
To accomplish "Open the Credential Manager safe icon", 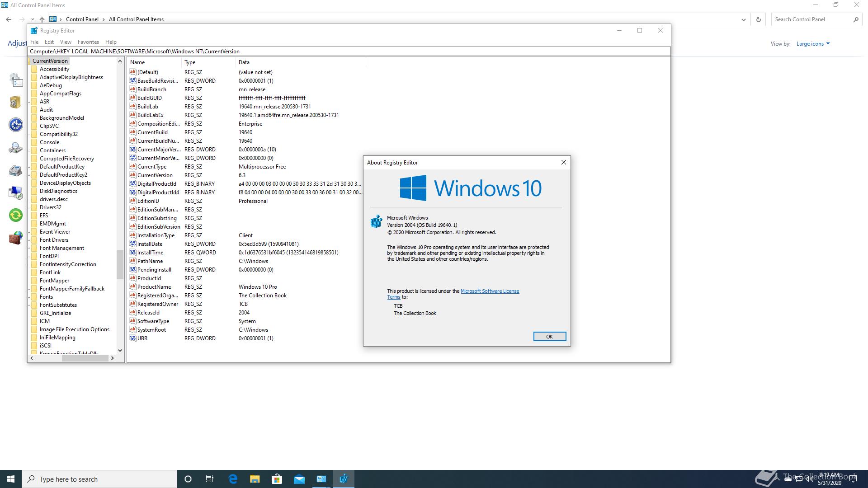I will [16, 102].
